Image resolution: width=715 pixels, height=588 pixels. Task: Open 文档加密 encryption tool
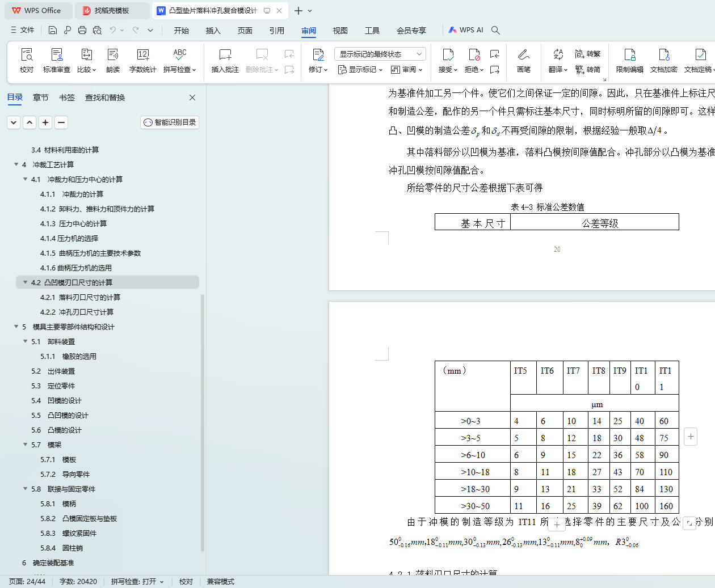664,61
